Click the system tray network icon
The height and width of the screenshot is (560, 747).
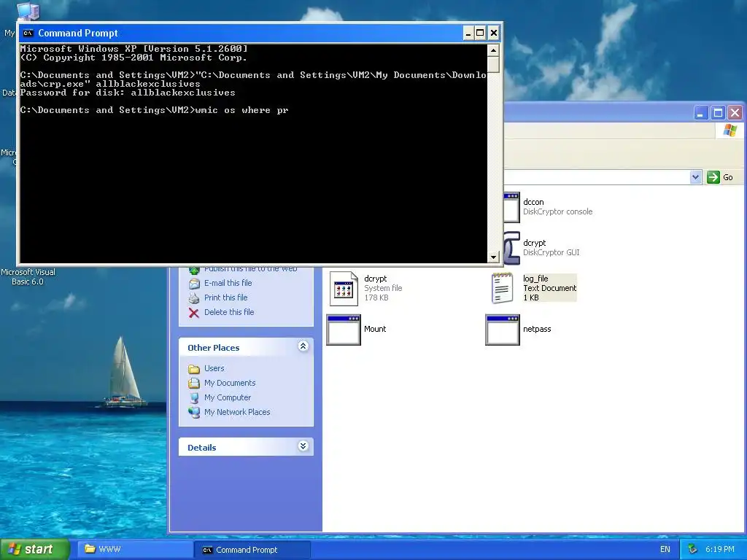coord(693,549)
